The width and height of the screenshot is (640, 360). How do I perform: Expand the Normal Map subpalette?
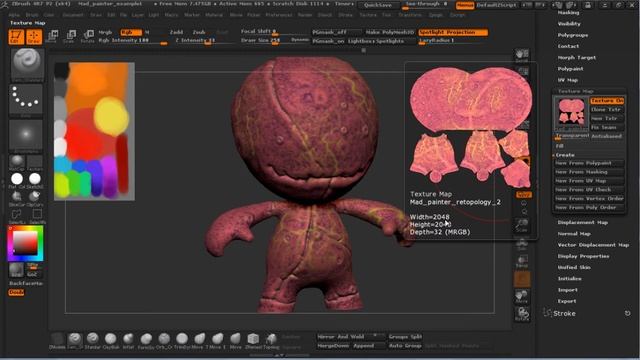[574, 234]
